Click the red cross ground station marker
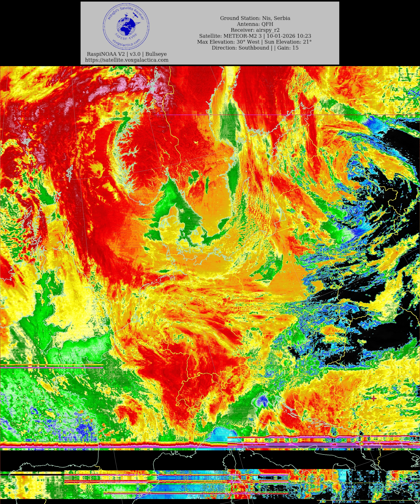The height and width of the screenshot is (504, 420). 373,399
